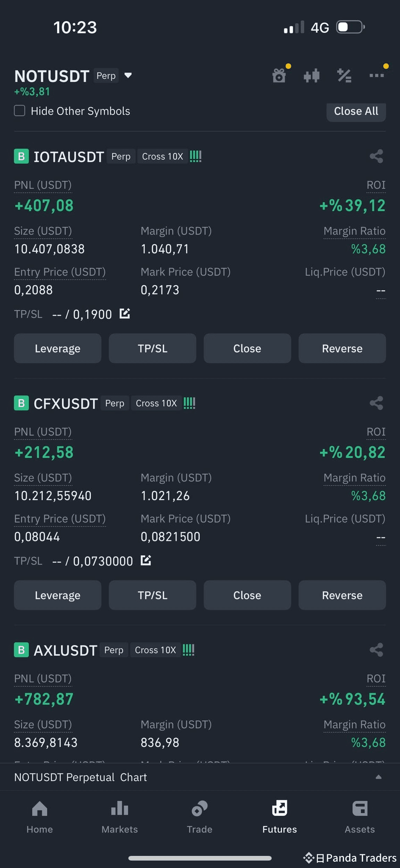Open the percent calculator icon
Screen dimensions: 400x868
coord(344,76)
